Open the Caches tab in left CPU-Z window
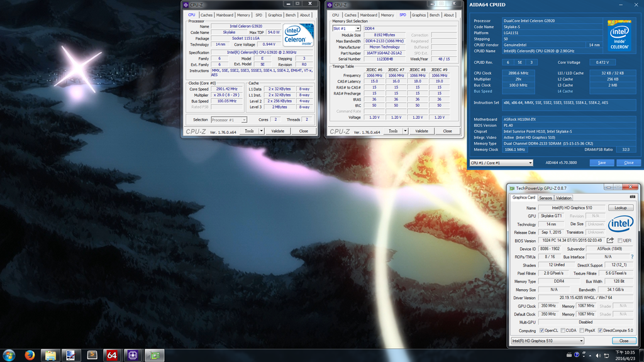644x362 pixels. click(x=206, y=15)
